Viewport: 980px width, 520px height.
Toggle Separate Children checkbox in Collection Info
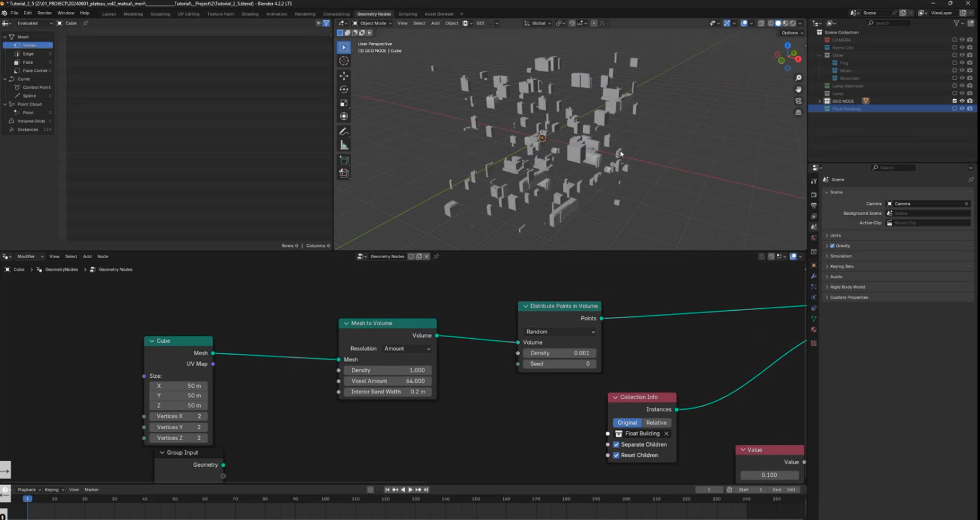(616, 445)
